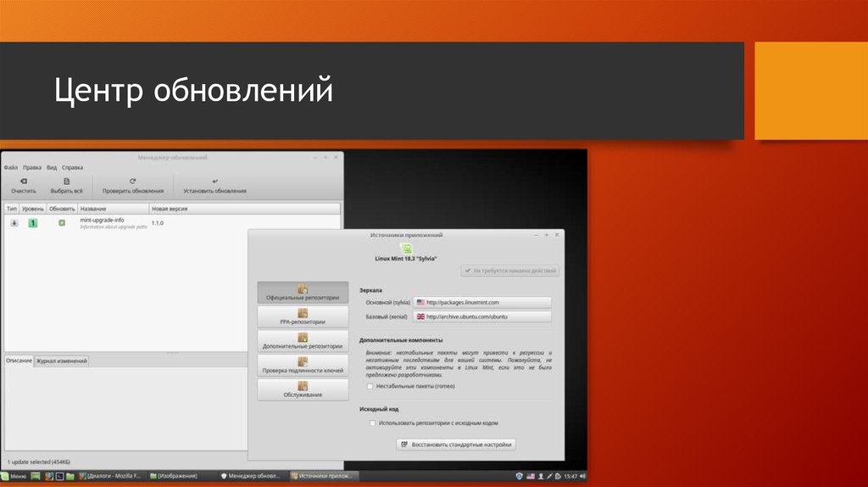Open the Вид menu
Screen dimensions: 868x487
click(52, 167)
